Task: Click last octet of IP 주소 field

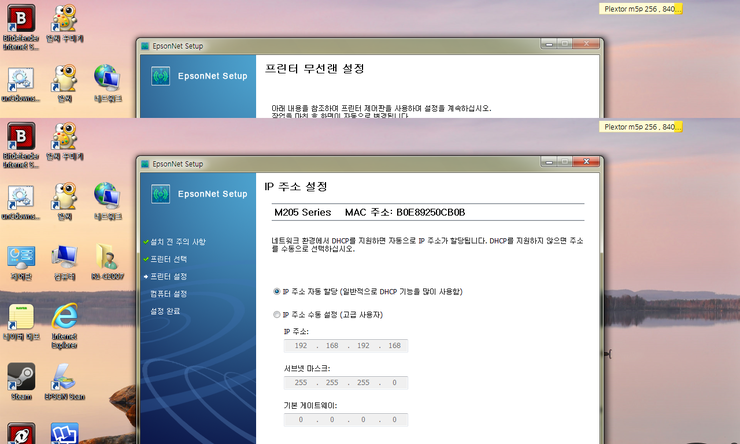Action: pyautogui.click(x=394, y=346)
